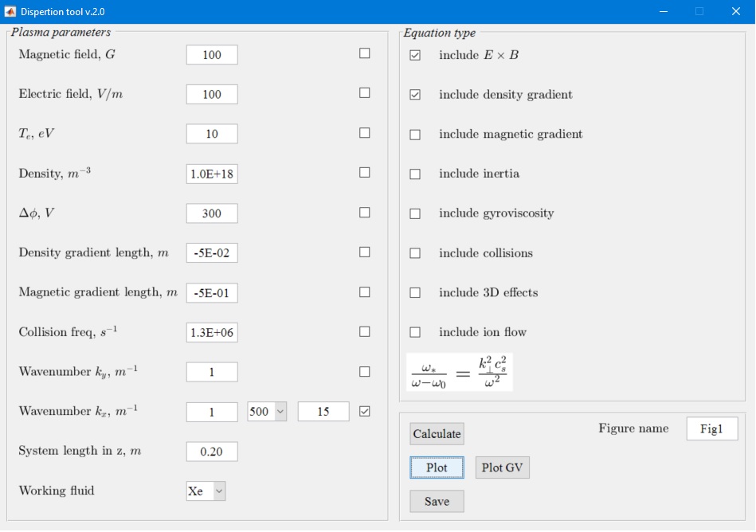This screenshot has width=756, height=532.
Task: Enable include inertia option
Action: 414,174
